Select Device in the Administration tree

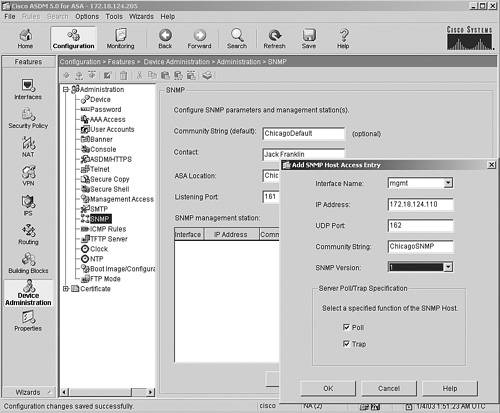[x=100, y=99]
